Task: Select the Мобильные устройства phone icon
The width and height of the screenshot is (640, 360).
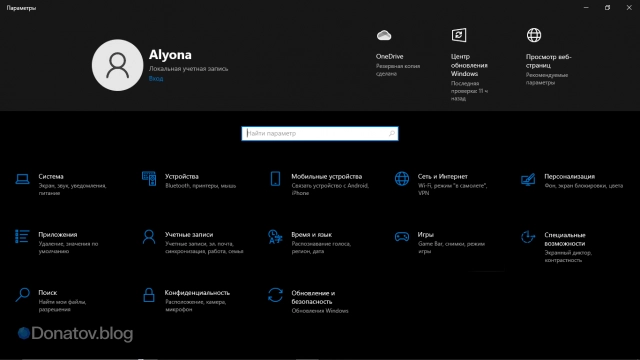Action: (276, 179)
